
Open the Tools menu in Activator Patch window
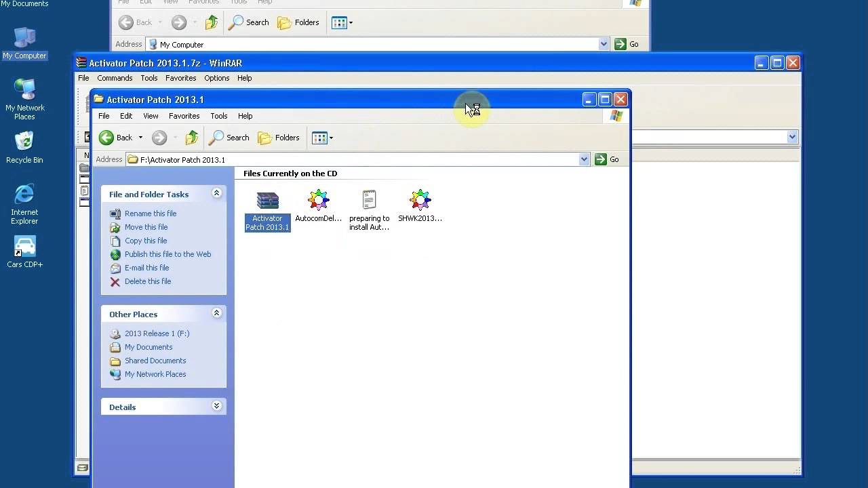tap(218, 116)
